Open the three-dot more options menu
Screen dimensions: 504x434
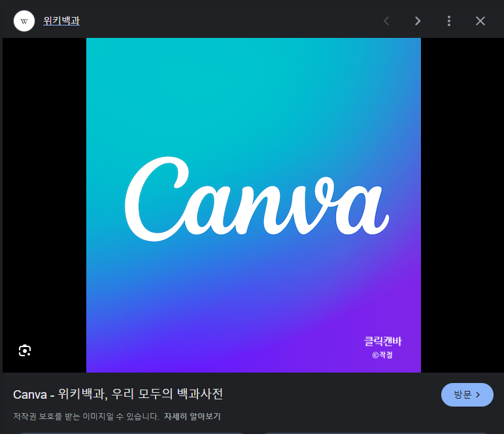(x=449, y=21)
